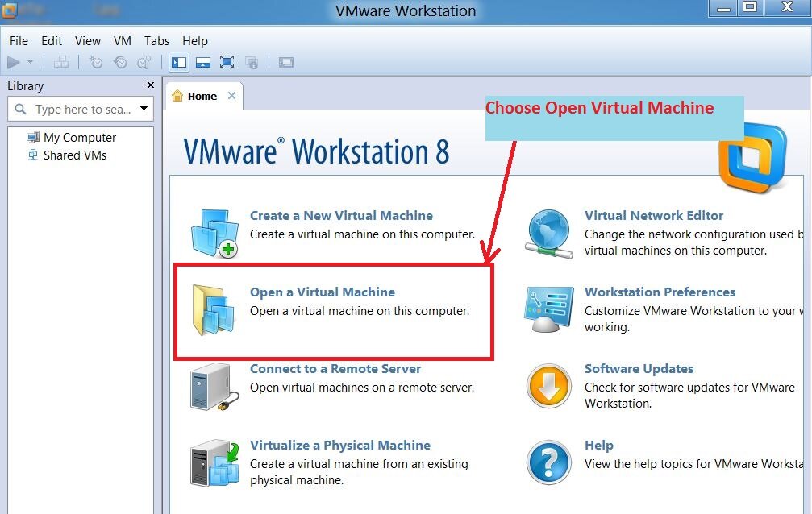Select My Computer in the Library tree

(80, 138)
